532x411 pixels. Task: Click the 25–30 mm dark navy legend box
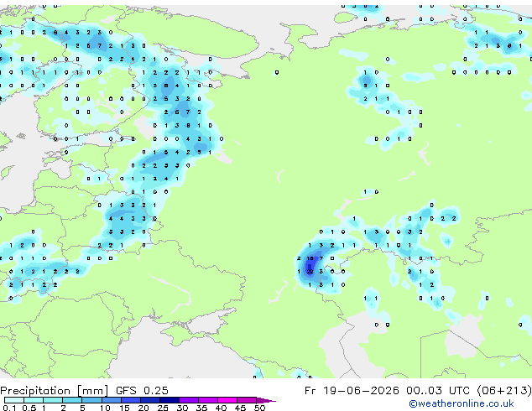click(170, 400)
